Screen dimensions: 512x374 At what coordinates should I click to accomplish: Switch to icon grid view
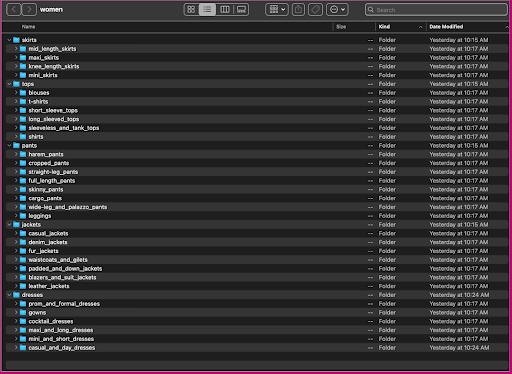pos(191,9)
